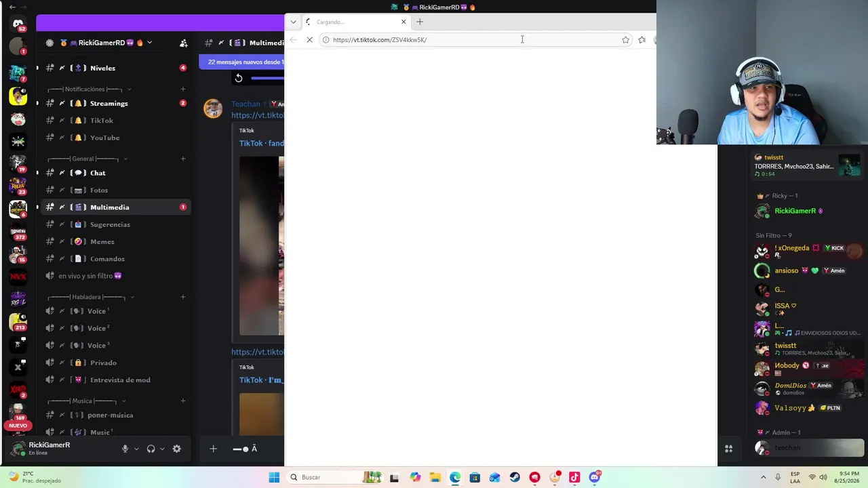This screenshot has height=488, width=868.
Task: Open the NVX server icon
Action: (18, 277)
